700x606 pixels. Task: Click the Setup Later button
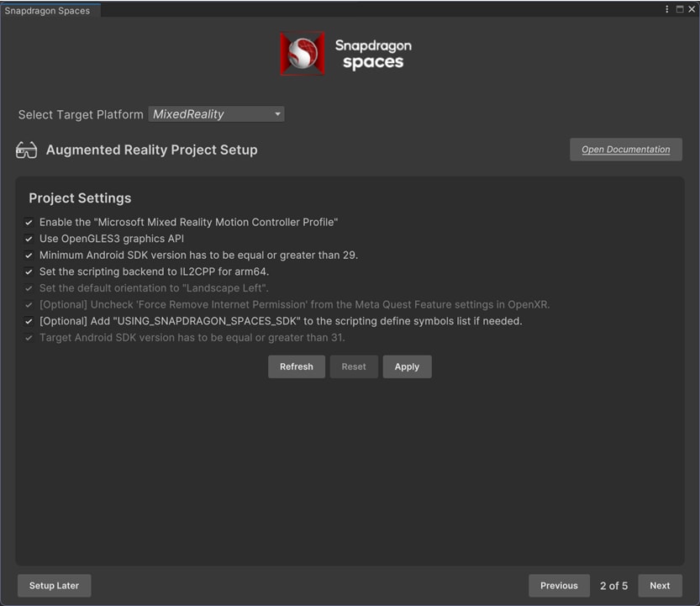pos(54,586)
